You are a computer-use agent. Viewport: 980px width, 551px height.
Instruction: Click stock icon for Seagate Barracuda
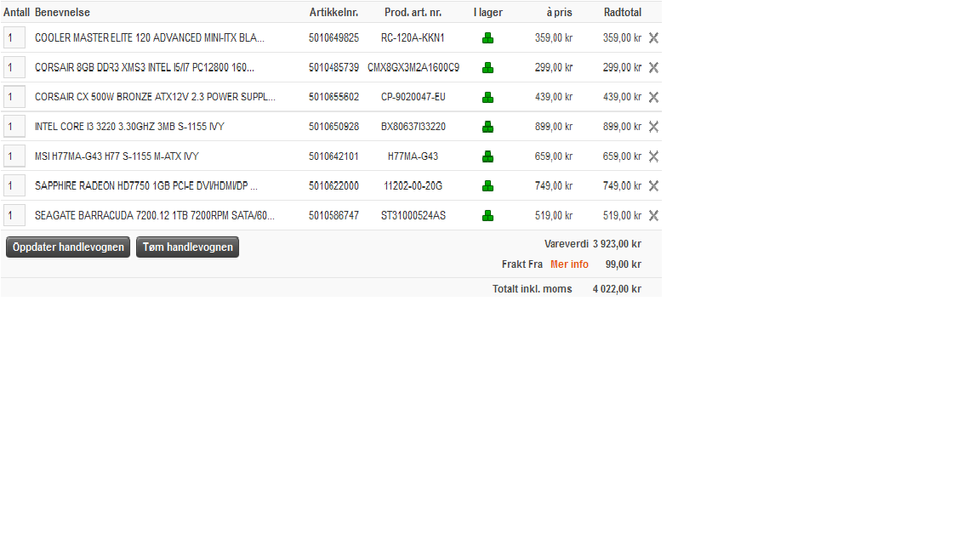point(487,215)
